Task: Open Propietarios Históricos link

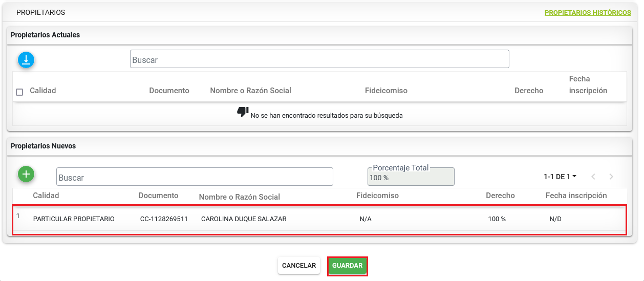Action: pos(588,12)
